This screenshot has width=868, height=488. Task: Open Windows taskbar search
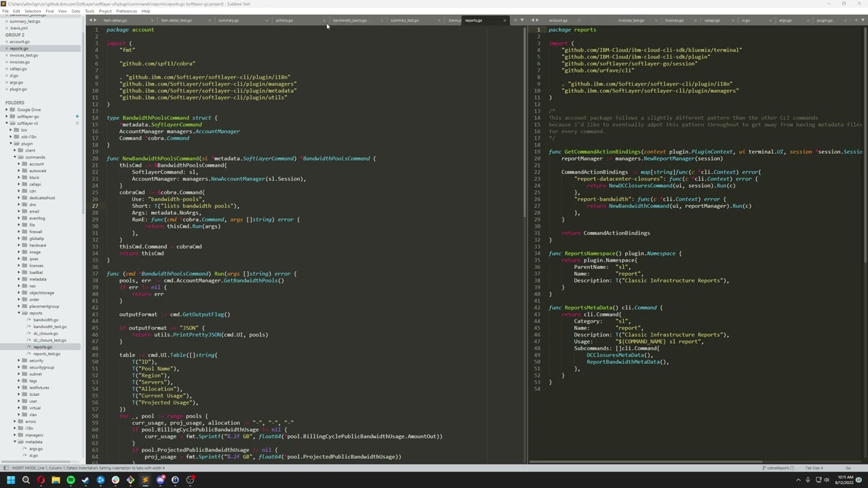tap(26, 480)
